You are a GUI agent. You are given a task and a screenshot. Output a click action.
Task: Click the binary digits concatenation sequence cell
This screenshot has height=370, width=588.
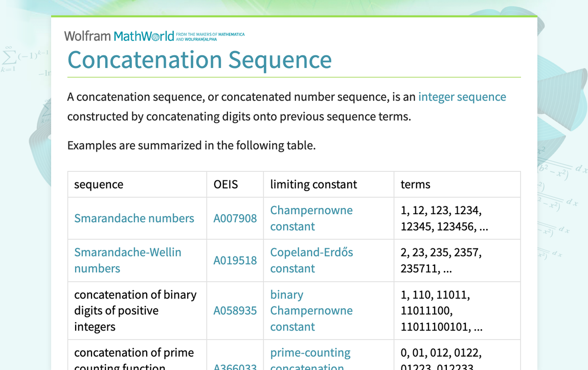[x=135, y=311]
